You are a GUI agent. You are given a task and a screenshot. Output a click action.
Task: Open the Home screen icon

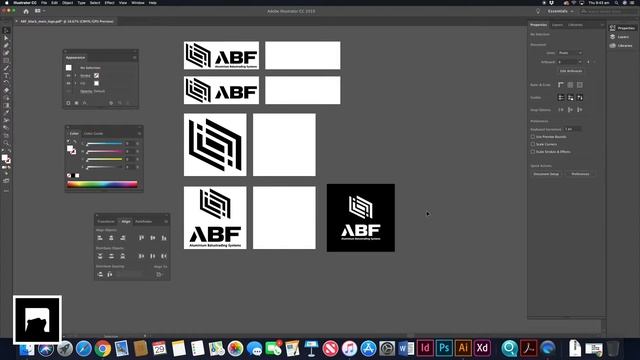(x=26, y=11)
